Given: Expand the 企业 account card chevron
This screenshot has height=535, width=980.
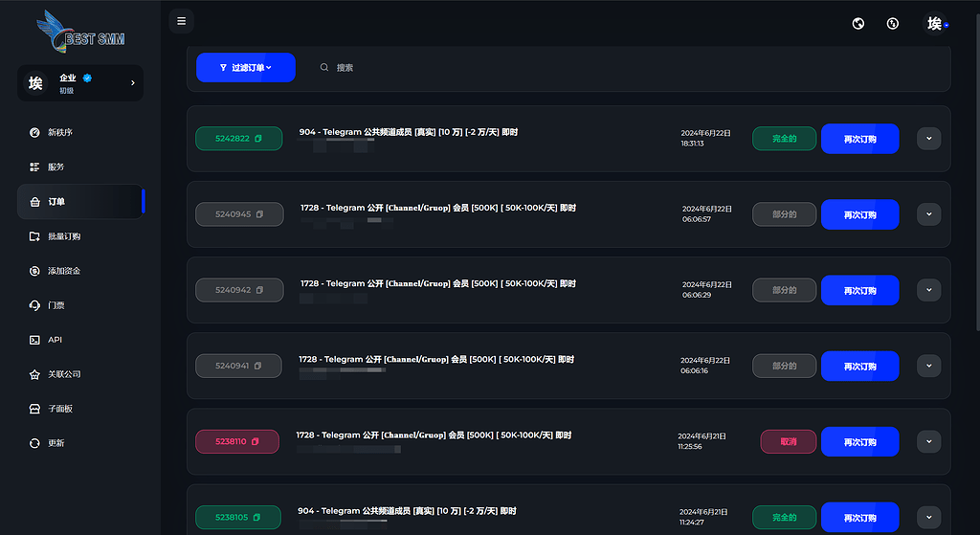Looking at the screenshot, I should (132, 82).
